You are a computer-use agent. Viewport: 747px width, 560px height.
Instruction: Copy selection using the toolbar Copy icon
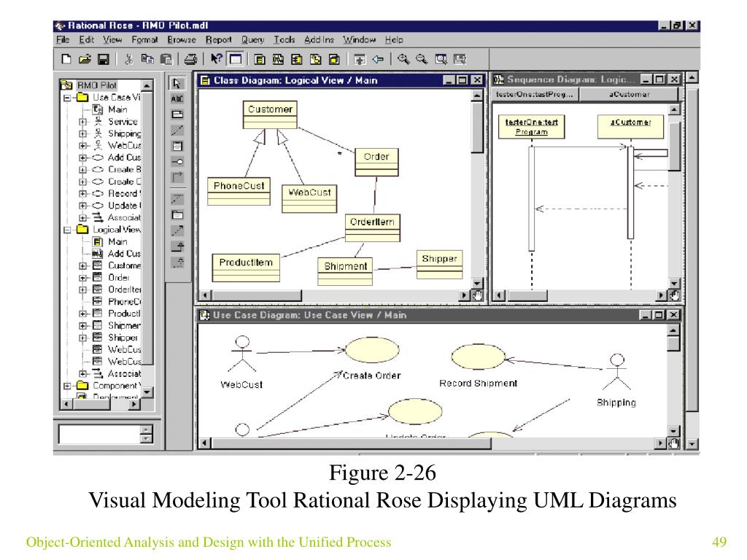147,59
